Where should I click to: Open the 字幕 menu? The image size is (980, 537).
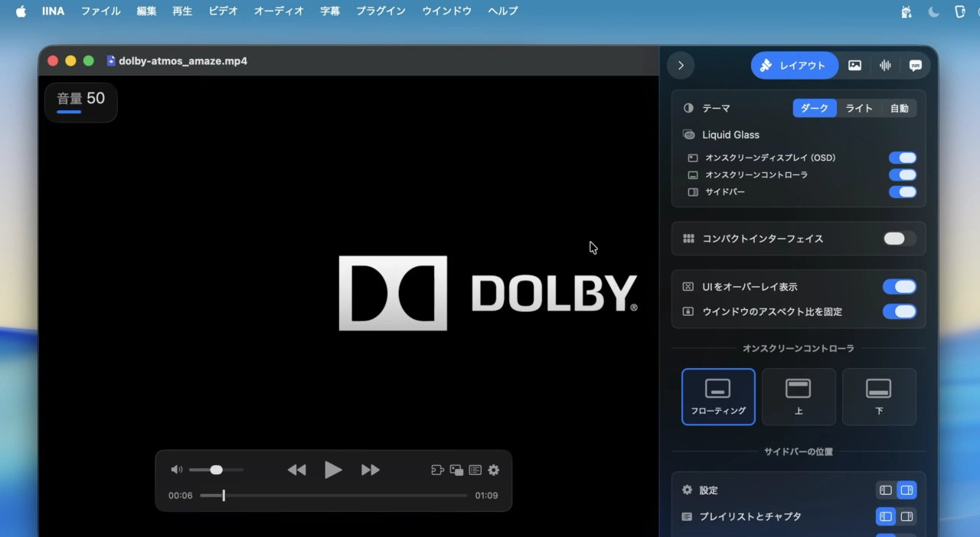(x=330, y=11)
